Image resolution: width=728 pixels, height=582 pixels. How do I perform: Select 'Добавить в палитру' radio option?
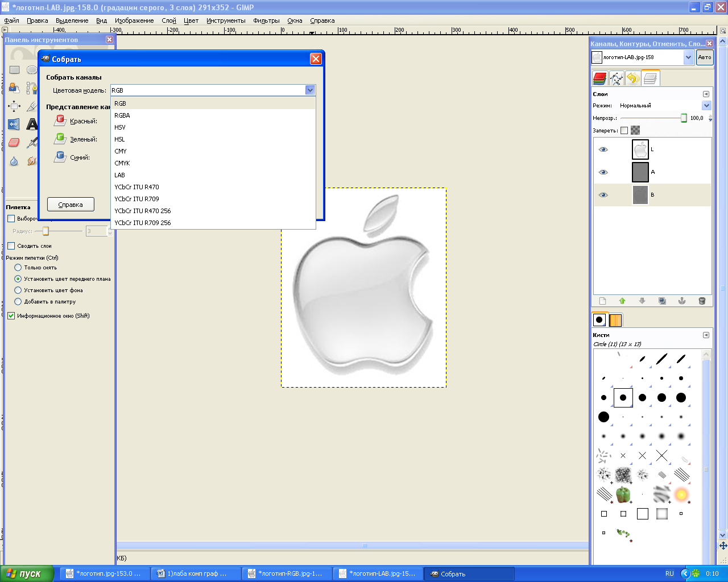[x=18, y=301]
